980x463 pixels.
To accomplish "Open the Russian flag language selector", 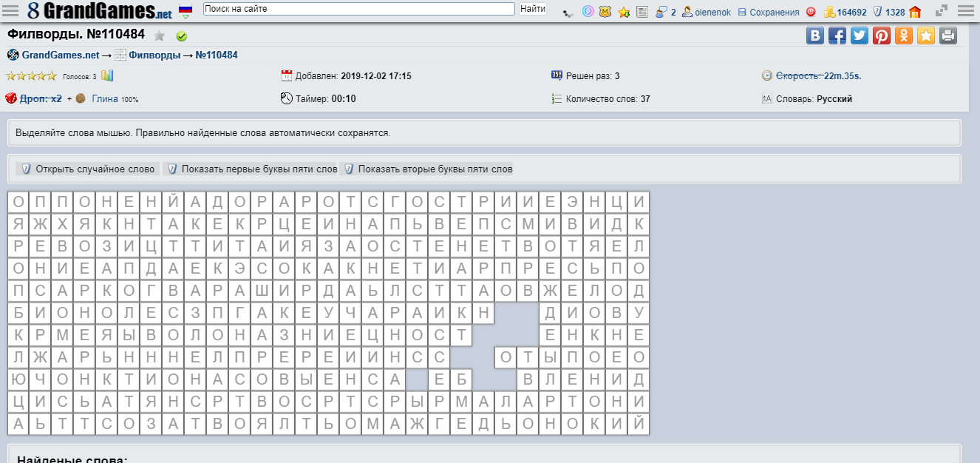I will [x=186, y=11].
